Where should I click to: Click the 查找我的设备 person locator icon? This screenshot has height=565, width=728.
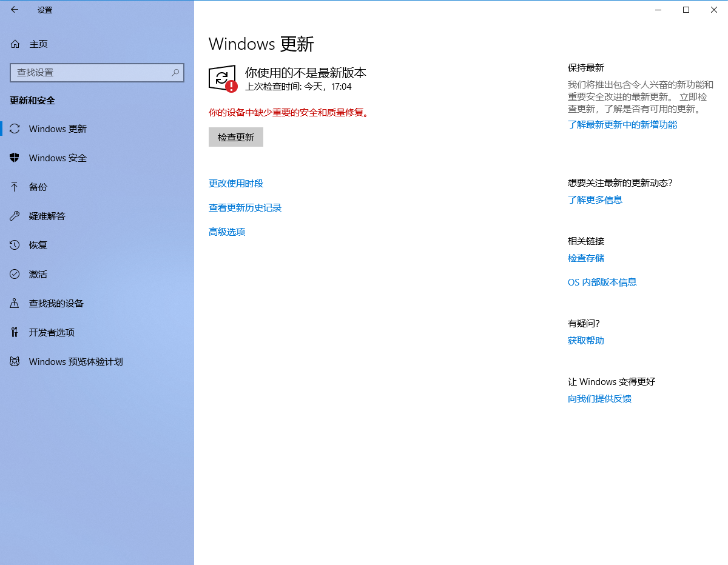[x=15, y=303]
